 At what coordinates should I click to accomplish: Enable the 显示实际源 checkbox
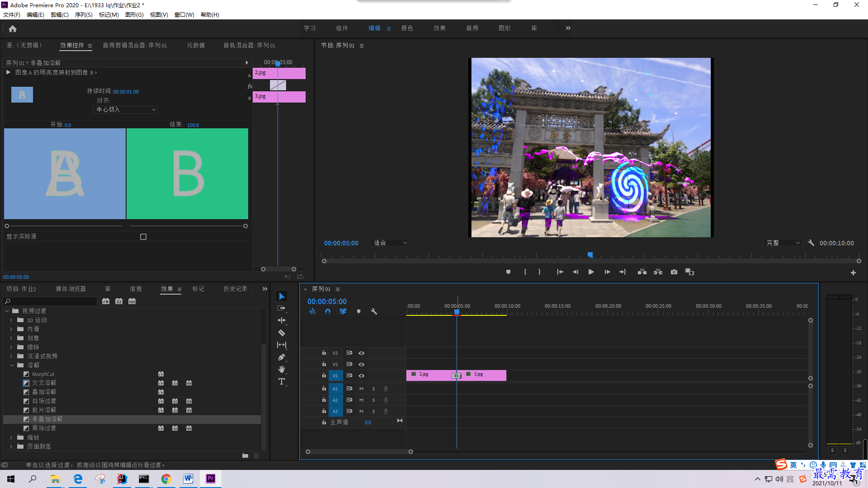pyautogui.click(x=143, y=237)
